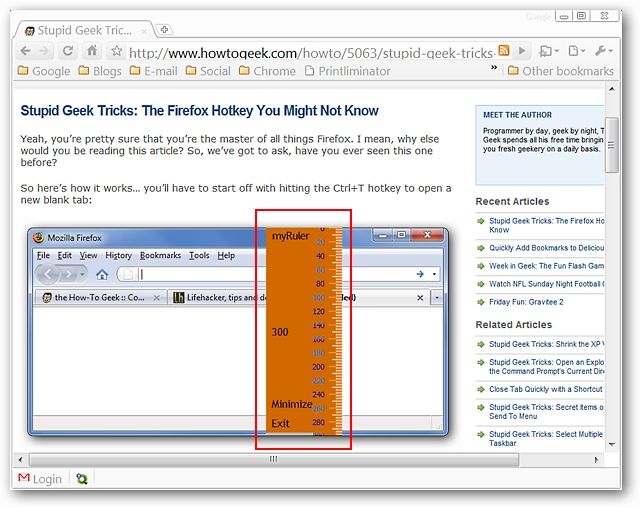This screenshot has height=508, width=640.
Task: Click the Firefox home icon in screenshot
Action: pos(102,275)
